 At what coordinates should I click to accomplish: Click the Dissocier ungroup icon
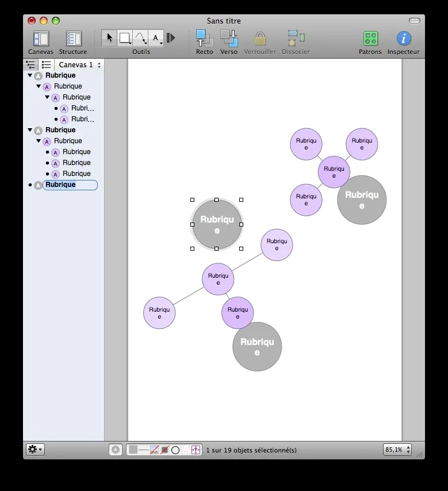pos(296,38)
